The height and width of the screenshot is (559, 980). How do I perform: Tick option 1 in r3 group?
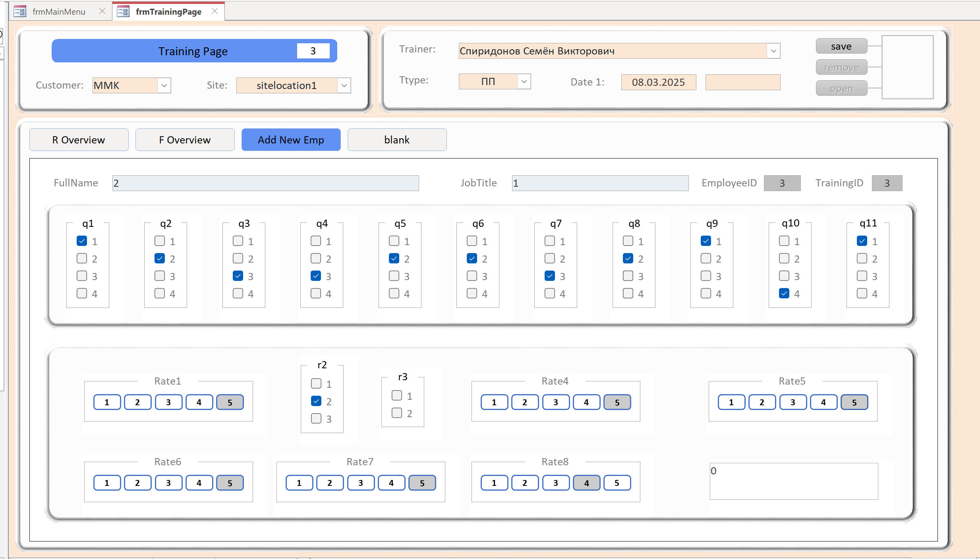pyautogui.click(x=397, y=395)
